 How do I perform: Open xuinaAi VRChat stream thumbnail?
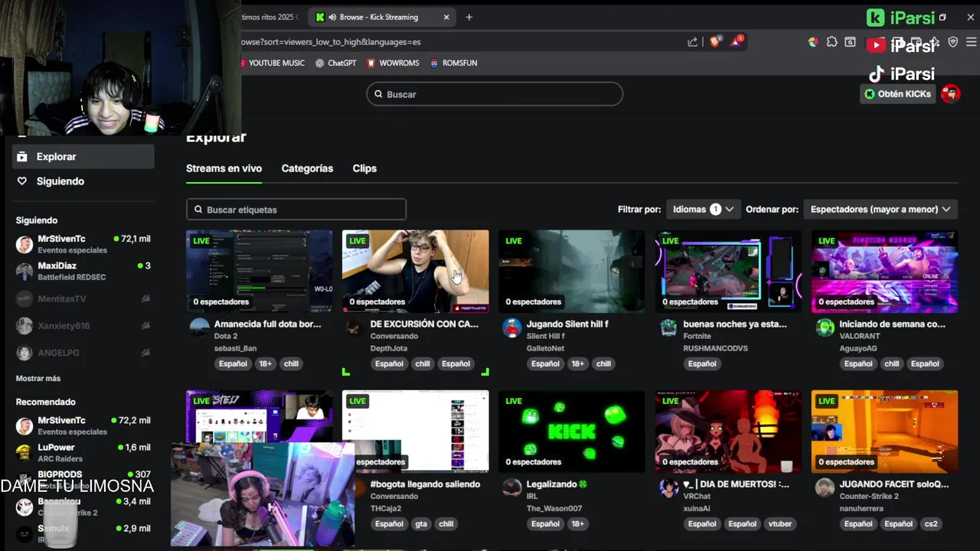click(728, 432)
